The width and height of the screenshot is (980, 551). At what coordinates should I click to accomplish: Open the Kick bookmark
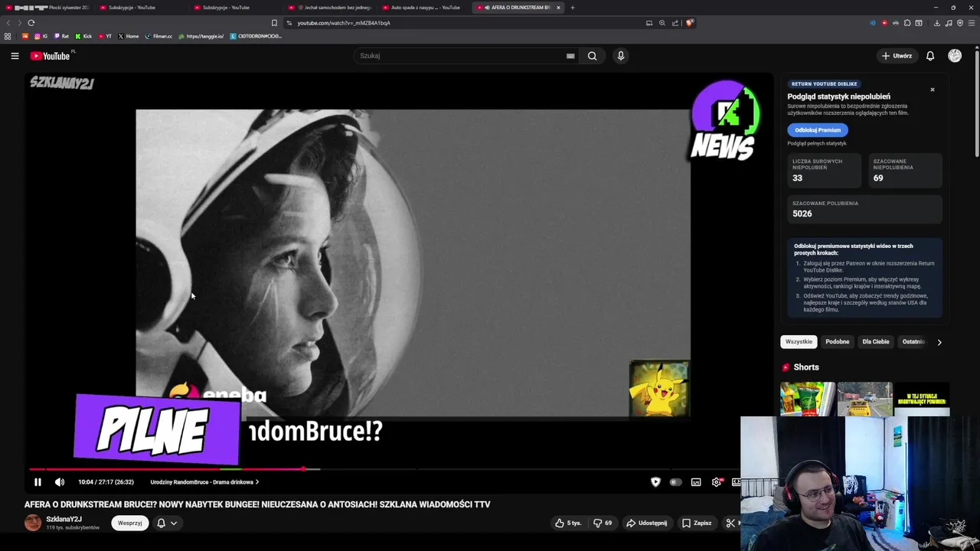83,36
